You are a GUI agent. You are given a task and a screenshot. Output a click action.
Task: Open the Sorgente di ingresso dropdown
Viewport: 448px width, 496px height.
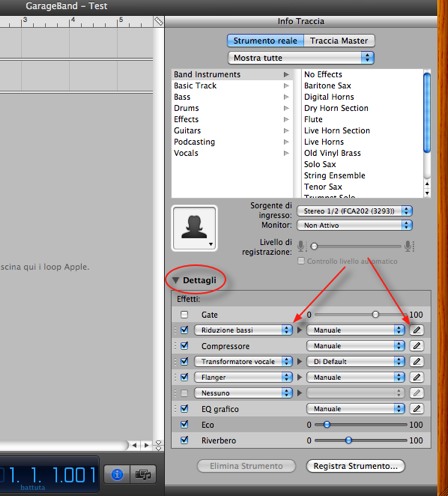354,211
